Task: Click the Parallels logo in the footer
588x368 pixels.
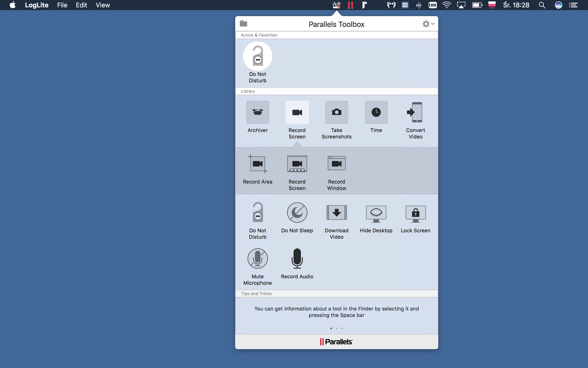Action: [x=336, y=342]
